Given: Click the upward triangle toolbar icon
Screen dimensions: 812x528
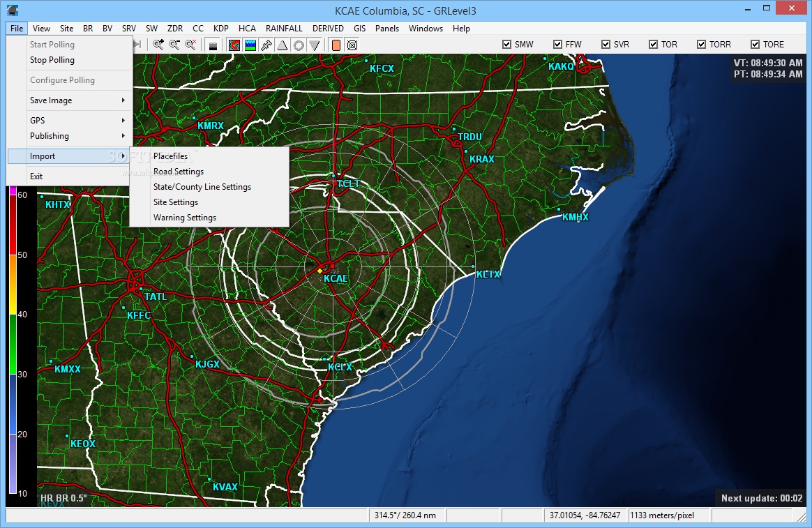Looking at the screenshot, I should [283, 45].
